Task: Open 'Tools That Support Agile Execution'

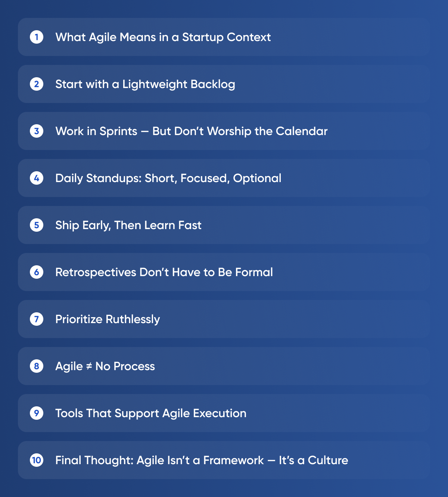Action: [151, 413]
